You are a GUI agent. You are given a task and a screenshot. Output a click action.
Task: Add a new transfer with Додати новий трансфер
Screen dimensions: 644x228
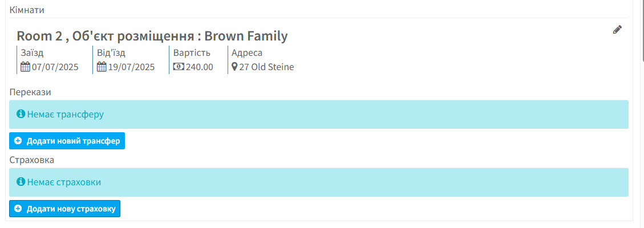67,141
